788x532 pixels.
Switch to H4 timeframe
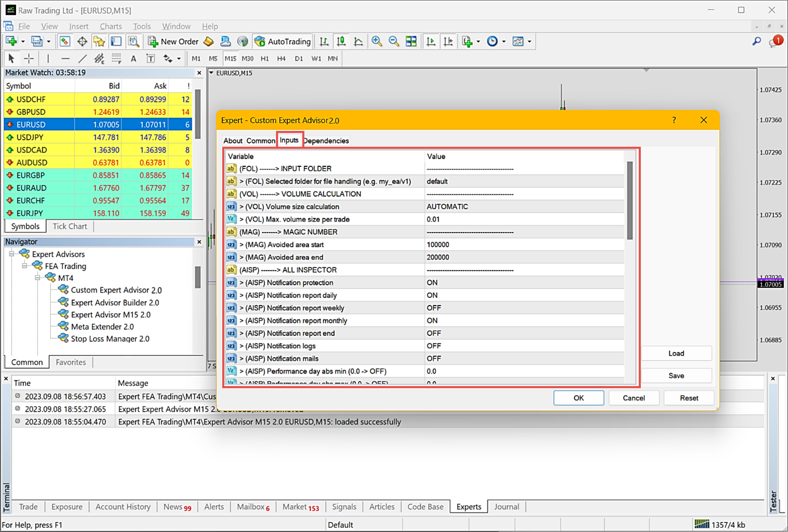tap(281, 58)
